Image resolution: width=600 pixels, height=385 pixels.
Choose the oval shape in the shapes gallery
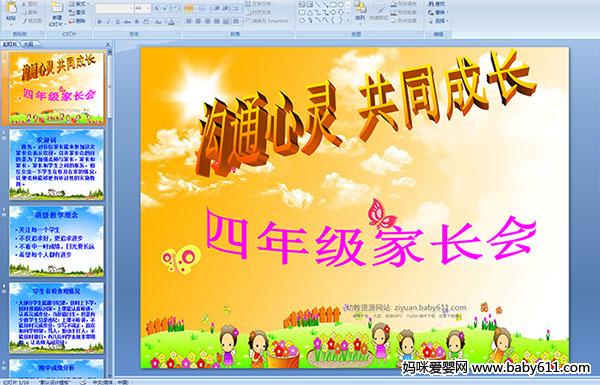pyautogui.click(x=341, y=4)
